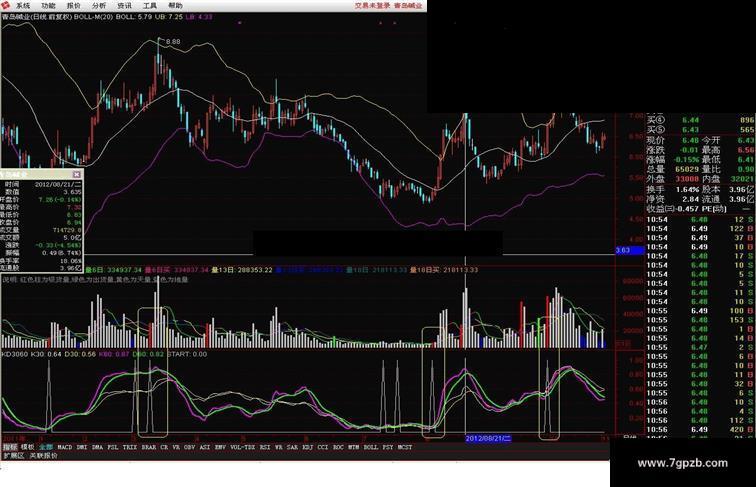
Task: Switch to the ROC indicator
Action: [338, 447]
